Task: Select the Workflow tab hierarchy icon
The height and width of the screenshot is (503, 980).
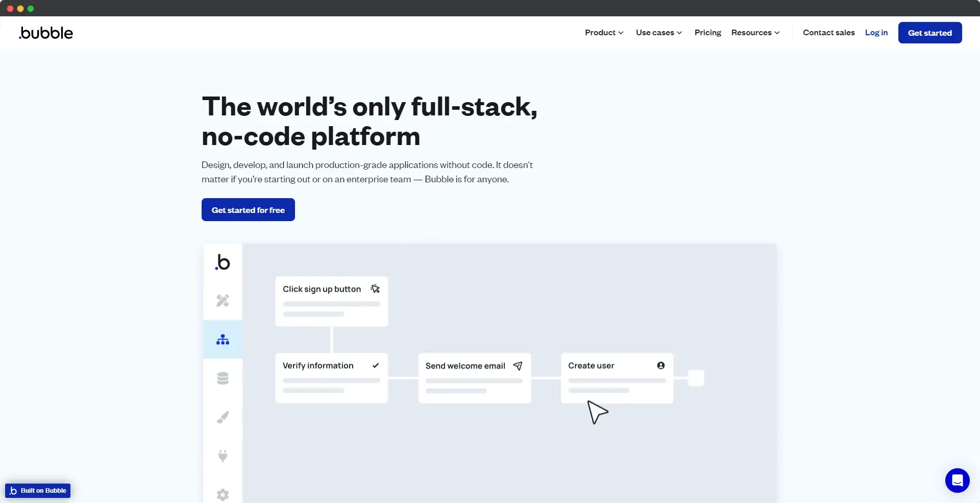Action: point(223,340)
